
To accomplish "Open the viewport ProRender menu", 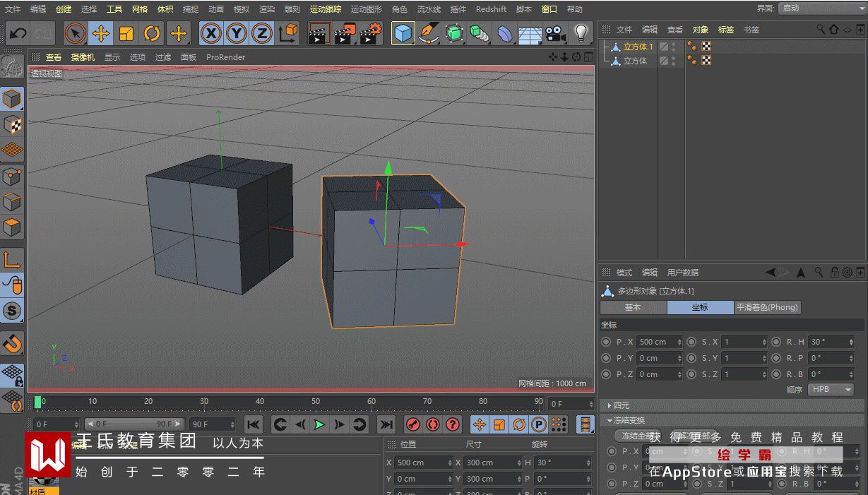I will pyautogui.click(x=225, y=57).
